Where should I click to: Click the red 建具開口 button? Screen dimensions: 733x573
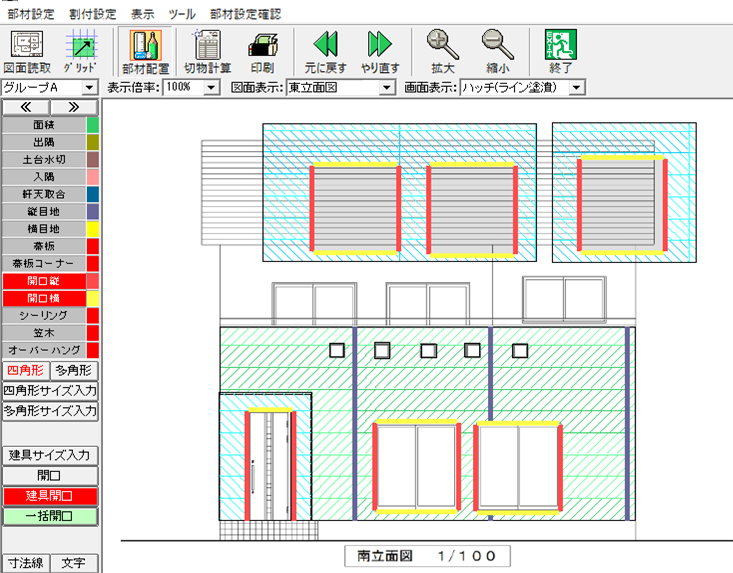coord(50,496)
